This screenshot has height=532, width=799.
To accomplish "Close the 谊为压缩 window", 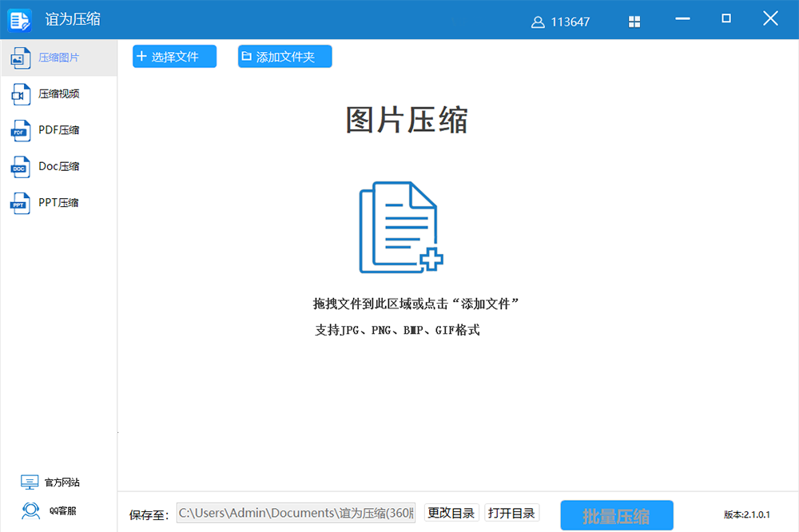I will [x=770, y=19].
